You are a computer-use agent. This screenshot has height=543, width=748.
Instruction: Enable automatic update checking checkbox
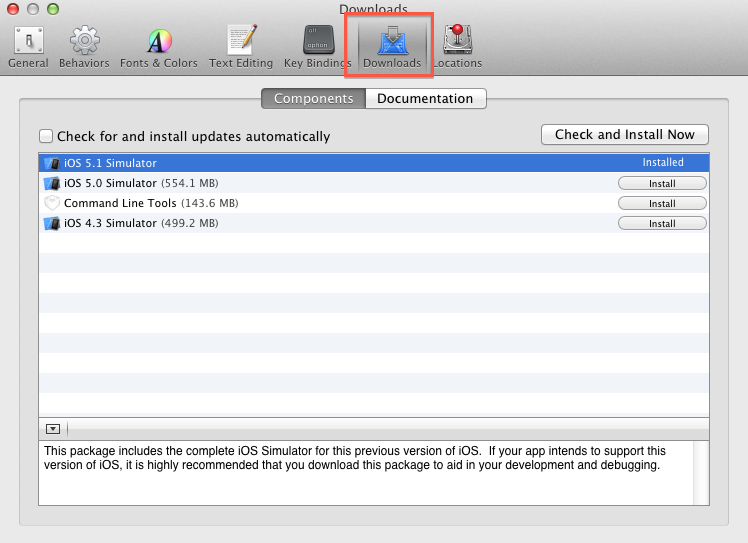pos(46,136)
